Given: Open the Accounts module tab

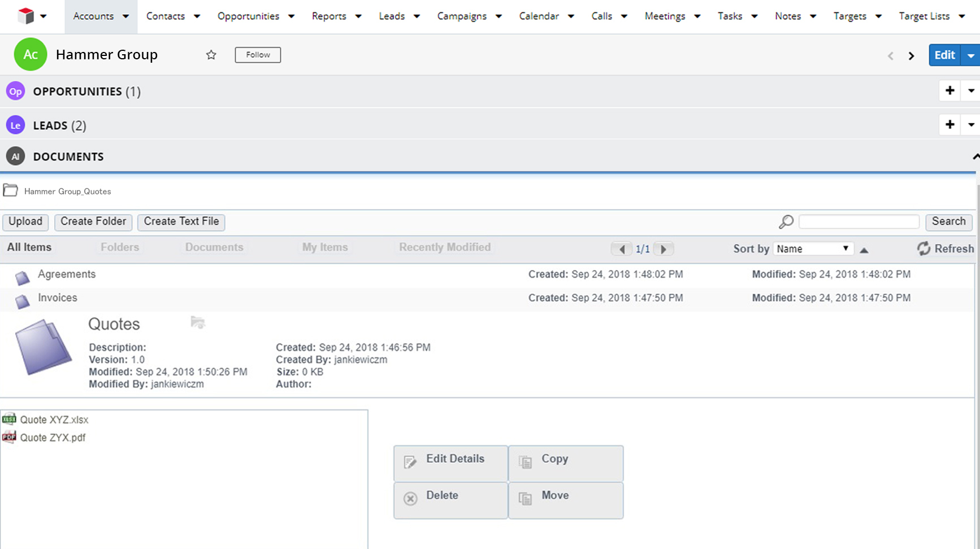Looking at the screenshot, I should [x=93, y=16].
